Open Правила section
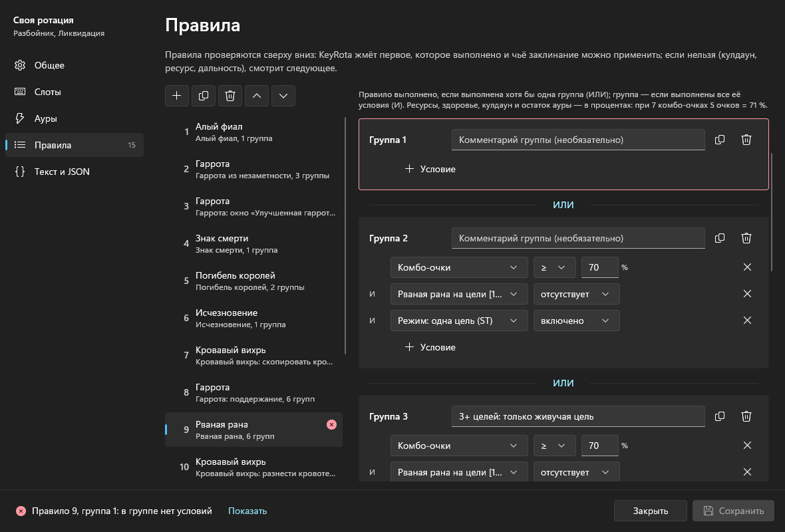 [x=74, y=145]
